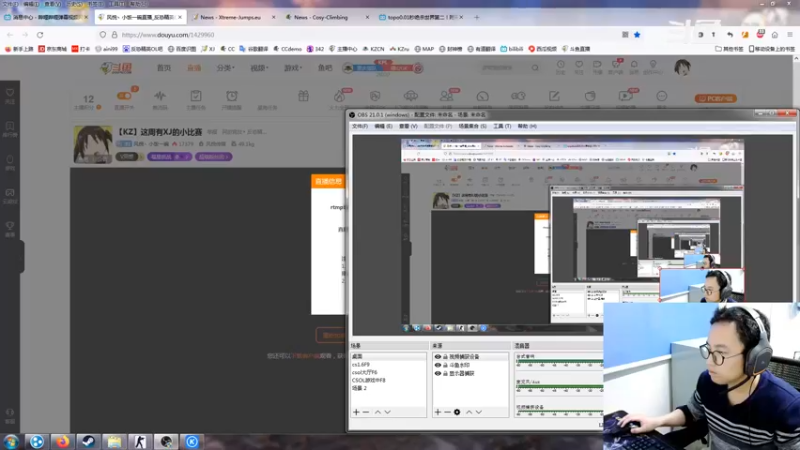Open the clipboard task icon in streamer toolbar
Viewport: 800px width, 450px height.
(195, 98)
